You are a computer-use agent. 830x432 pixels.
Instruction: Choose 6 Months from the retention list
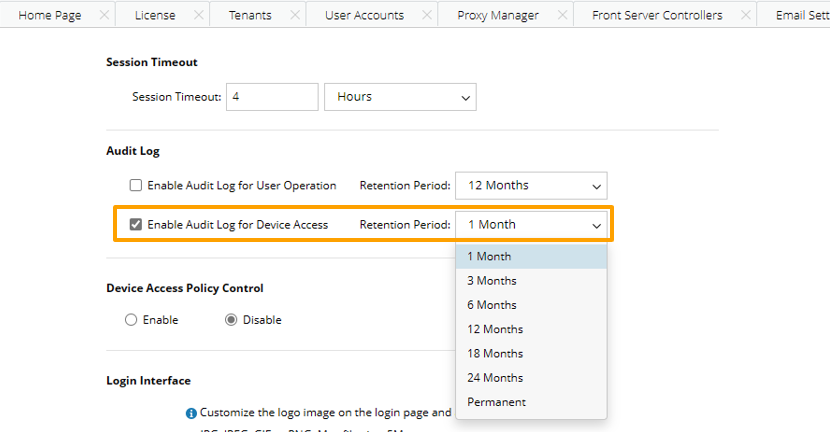pos(492,305)
